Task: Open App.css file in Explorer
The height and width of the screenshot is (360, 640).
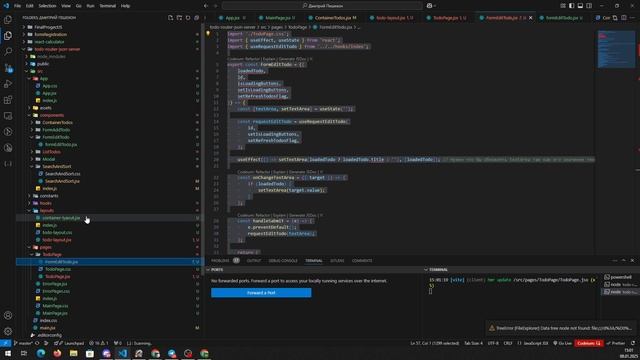Action: pyautogui.click(x=50, y=86)
